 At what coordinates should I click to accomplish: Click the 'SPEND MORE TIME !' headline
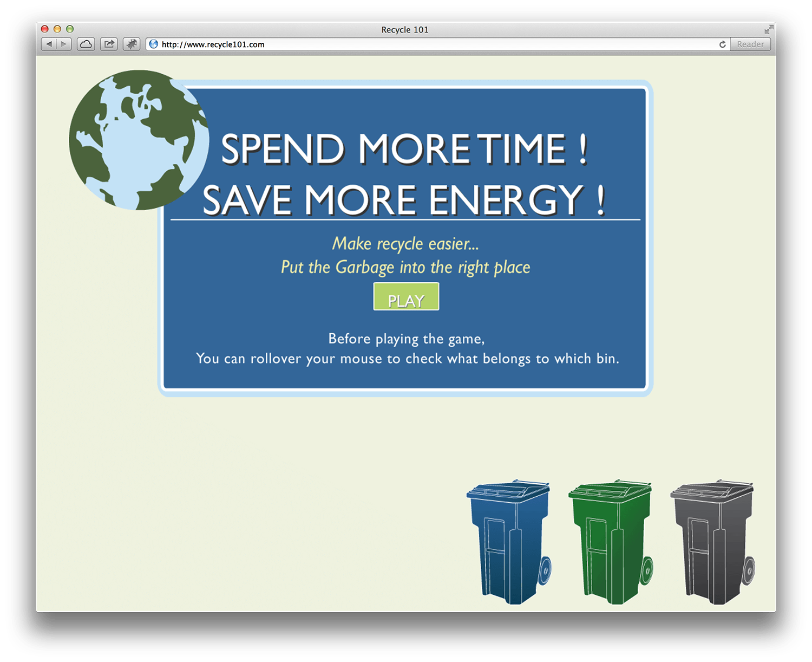point(404,149)
